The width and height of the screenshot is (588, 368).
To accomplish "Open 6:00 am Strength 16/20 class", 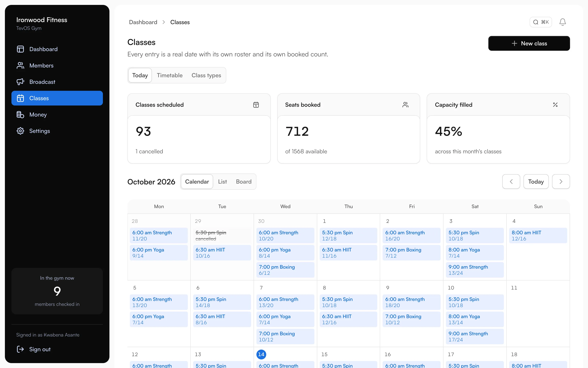I will [412, 235].
